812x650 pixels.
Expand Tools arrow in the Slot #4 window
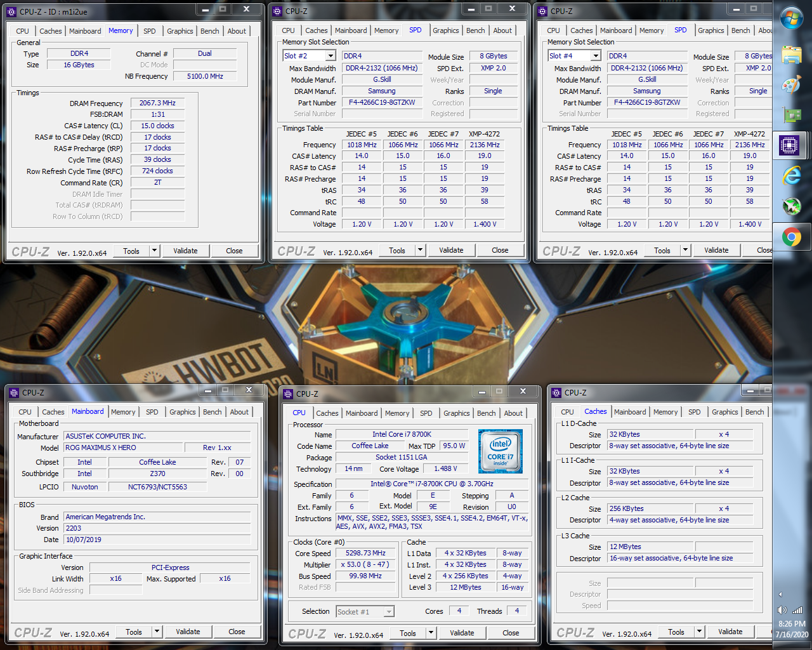(x=685, y=250)
